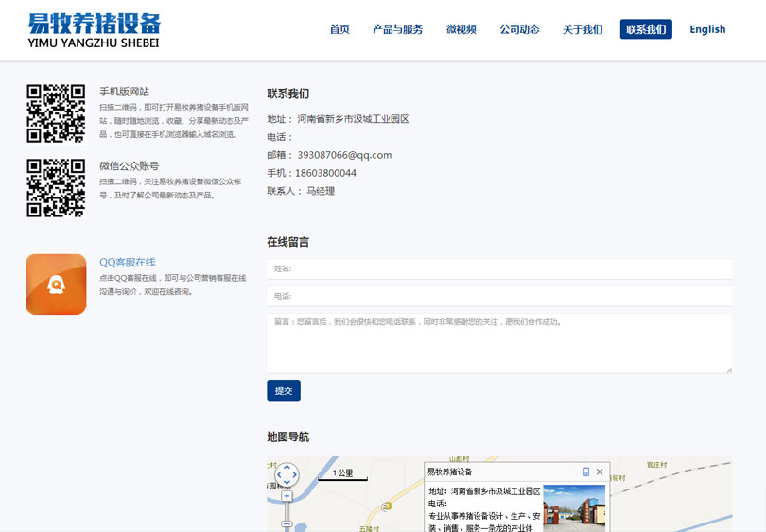
Task: Click the QQ客服在线 link text
Action: (128, 262)
